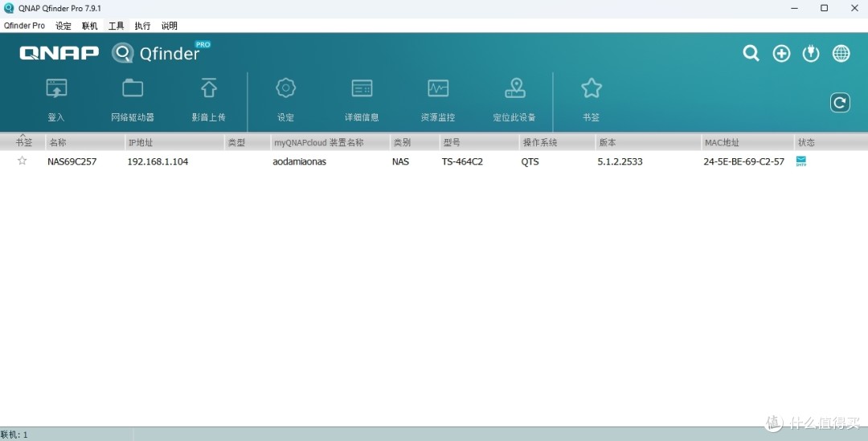Screen dimensions: 868x441
Task: Click model TS-464C2 cell
Action: (462, 161)
